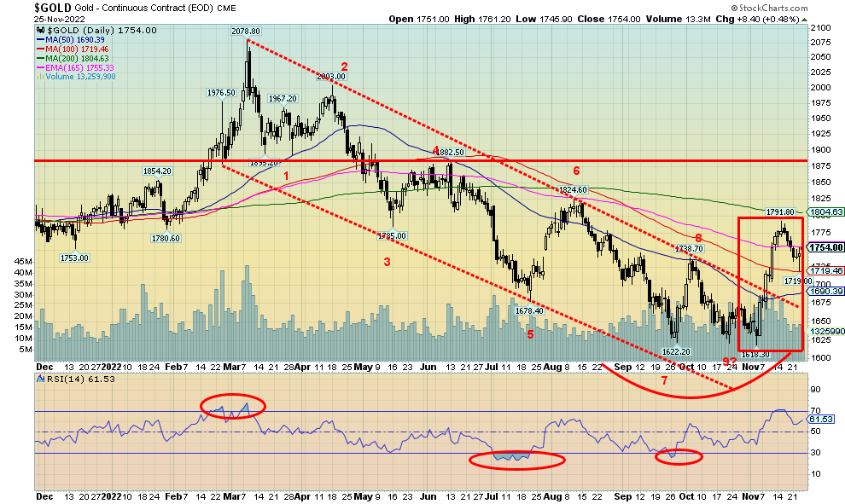Click the 1804.63 MA(200) axis tag
Screen dimensions: 845x504
pyautogui.click(x=825, y=212)
